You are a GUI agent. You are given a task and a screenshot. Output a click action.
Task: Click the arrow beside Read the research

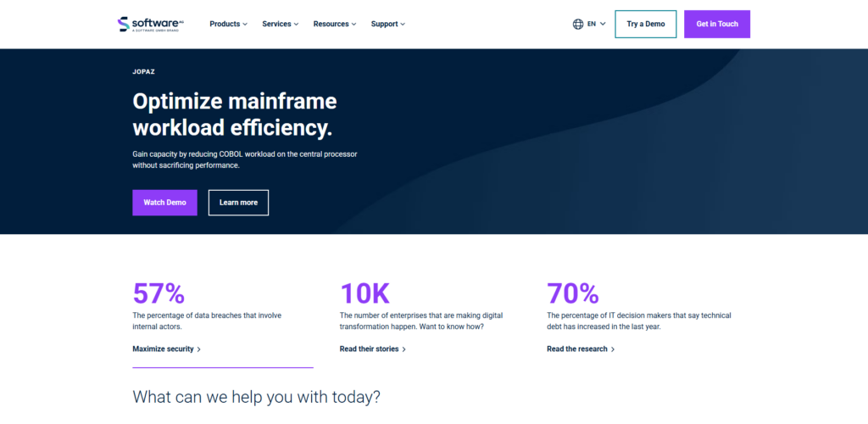tap(613, 349)
